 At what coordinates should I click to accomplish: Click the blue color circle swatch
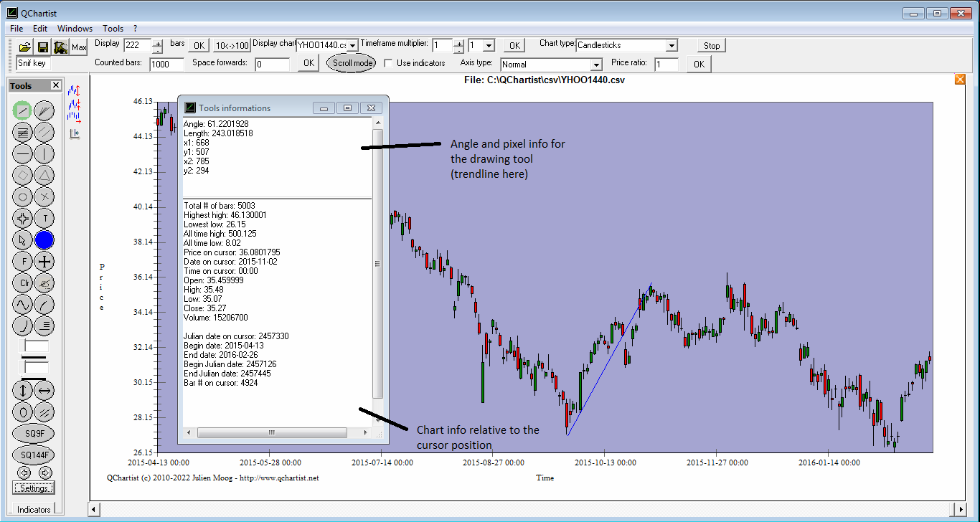[x=44, y=239]
